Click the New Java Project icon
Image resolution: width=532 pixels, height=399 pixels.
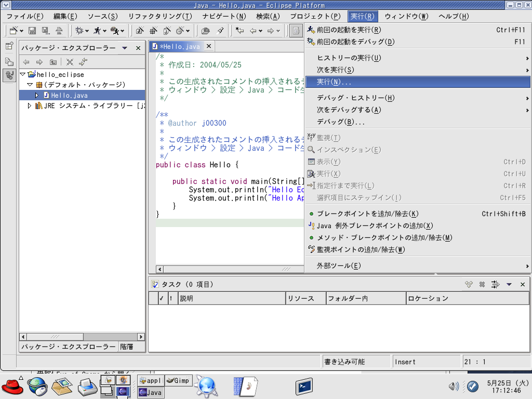click(x=140, y=31)
